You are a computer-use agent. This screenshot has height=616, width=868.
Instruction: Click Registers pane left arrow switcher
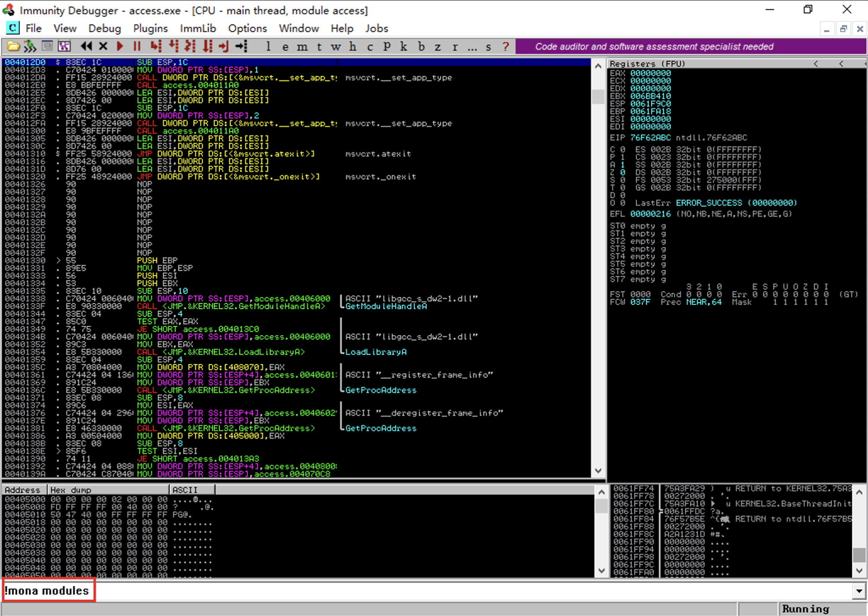click(816, 64)
